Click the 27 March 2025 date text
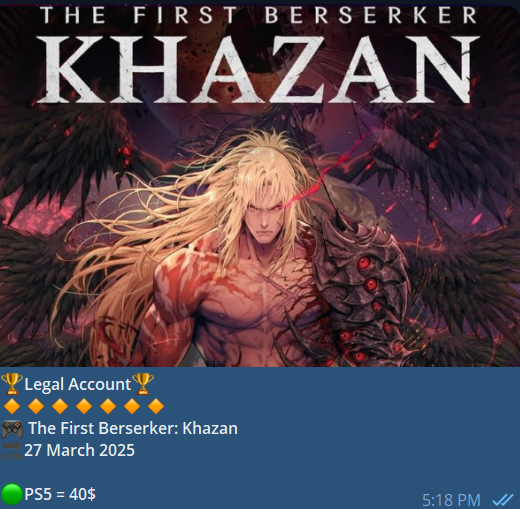 79,450
